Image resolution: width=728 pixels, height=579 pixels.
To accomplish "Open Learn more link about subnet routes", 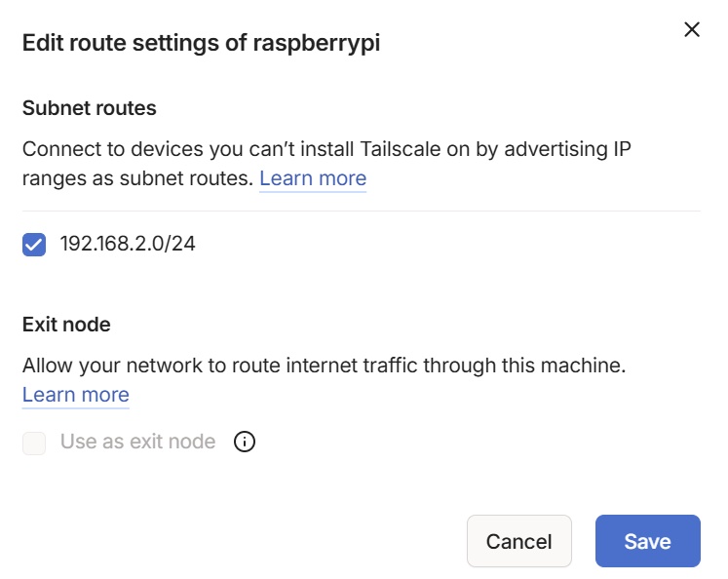I will coord(313,178).
